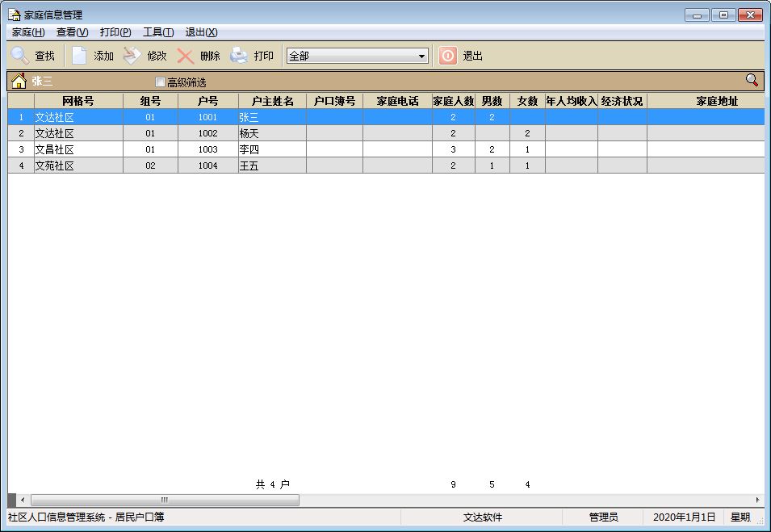Open the 工具(T) menu

(x=157, y=32)
